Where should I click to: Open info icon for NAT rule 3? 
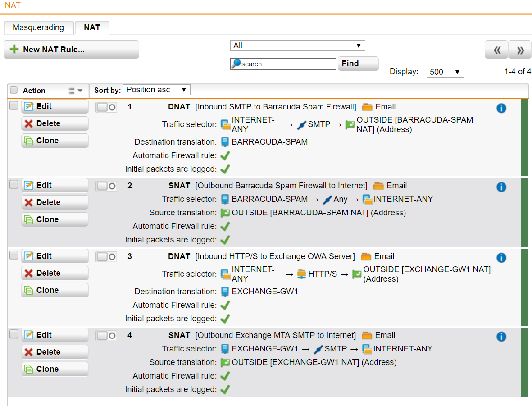(501, 258)
